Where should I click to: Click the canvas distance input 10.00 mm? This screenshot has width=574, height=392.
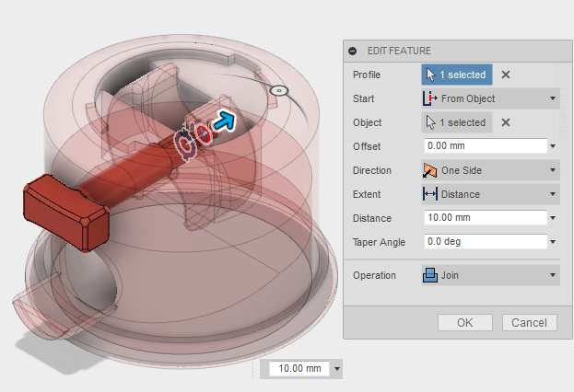coord(299,368)
